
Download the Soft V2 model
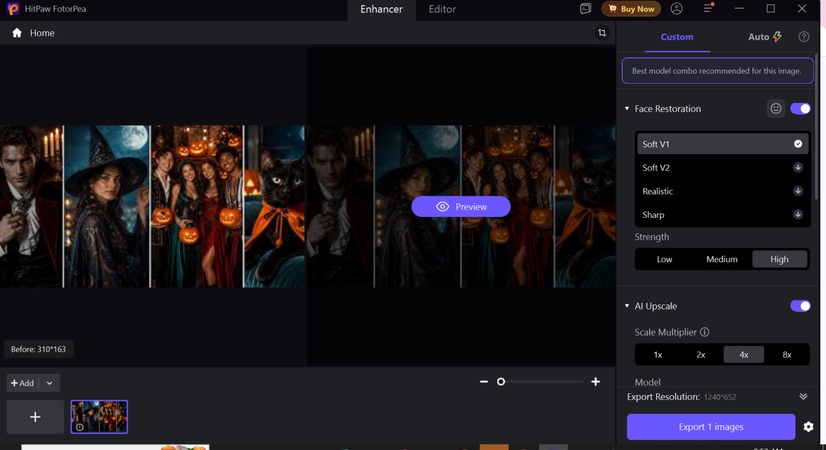pyautogui.click(x=798, y=168)
